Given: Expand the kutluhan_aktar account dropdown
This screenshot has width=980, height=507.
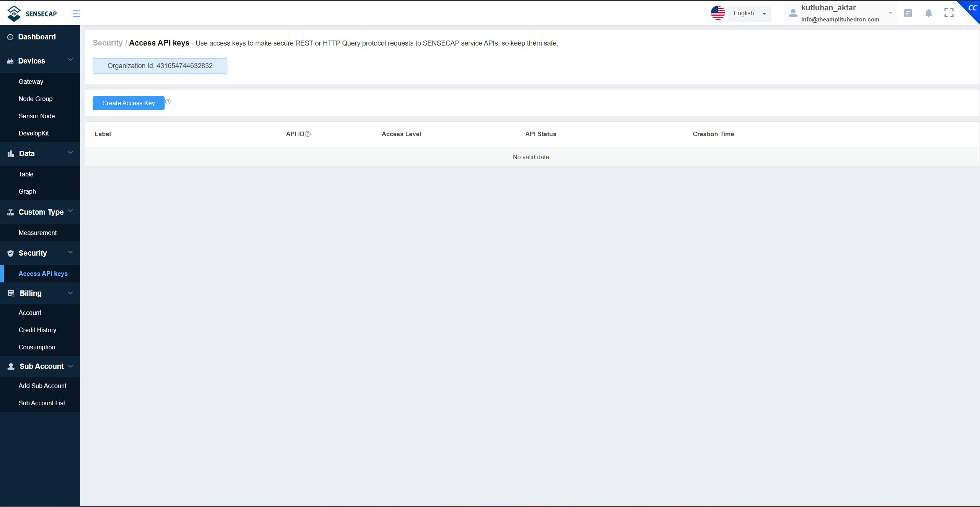Looking at the screenshot, I should 891,12.
